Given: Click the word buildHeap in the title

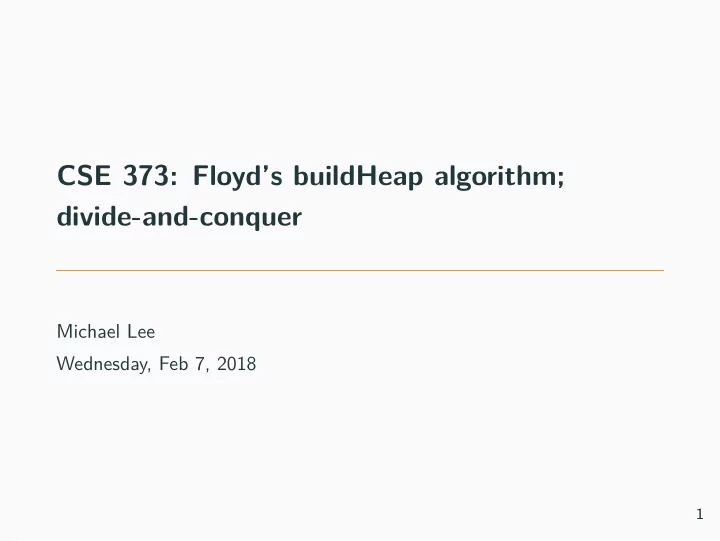Looking at the screenshot, I should 358,175.
